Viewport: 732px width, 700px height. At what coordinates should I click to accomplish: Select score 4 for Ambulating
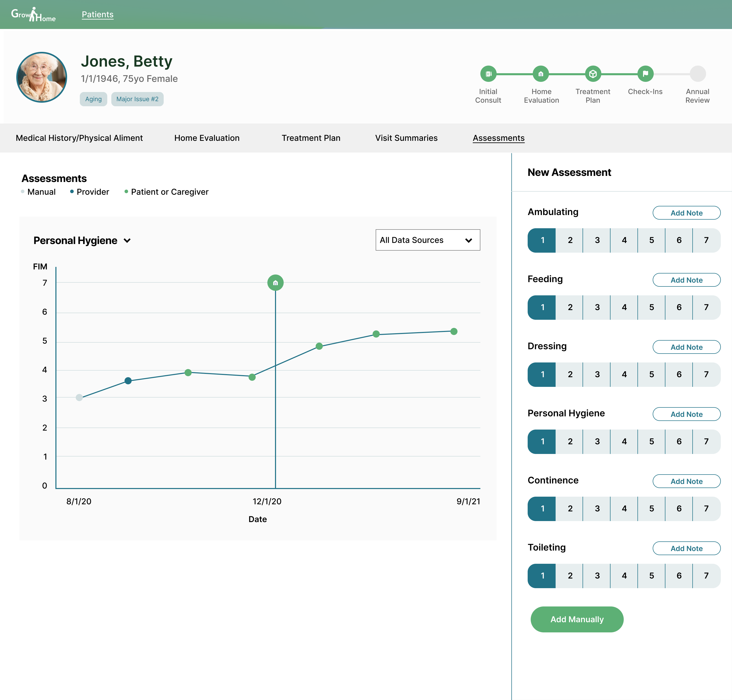coord(624,240)
